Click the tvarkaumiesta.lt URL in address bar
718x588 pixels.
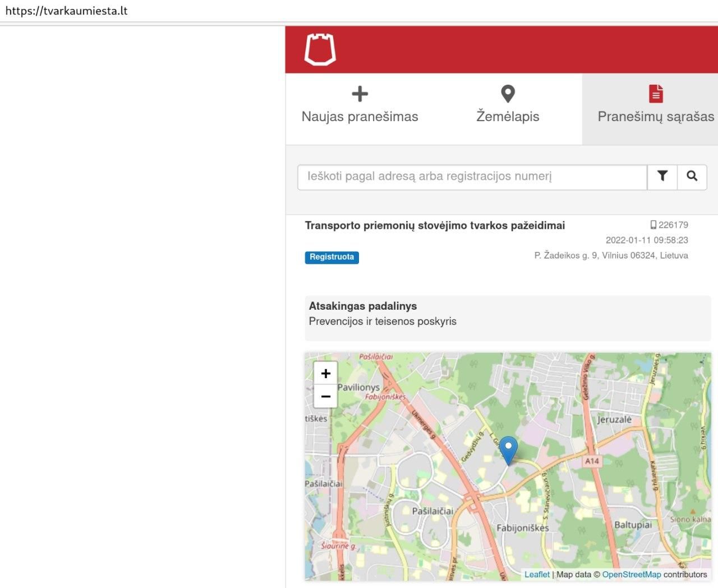click(67, 11)
